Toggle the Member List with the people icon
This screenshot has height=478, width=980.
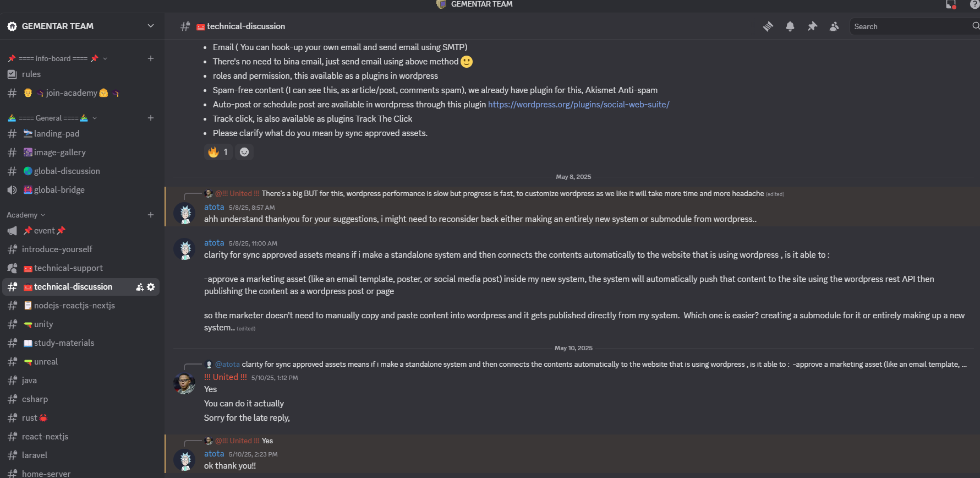pyautogui.click(x=834, y=26)
